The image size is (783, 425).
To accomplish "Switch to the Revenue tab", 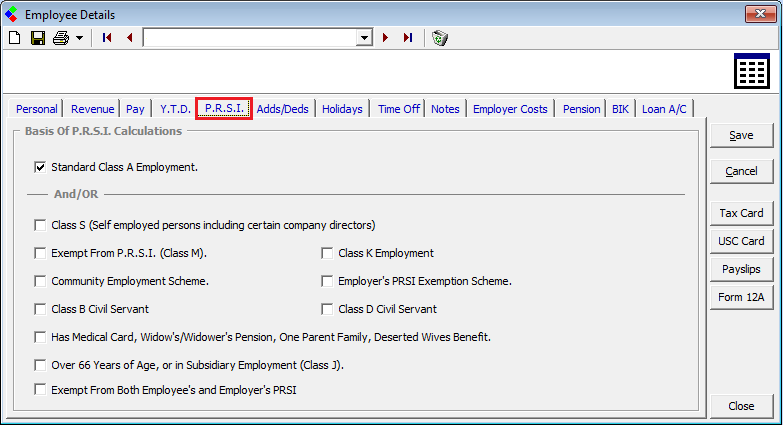I will click(x=92, y=109).
